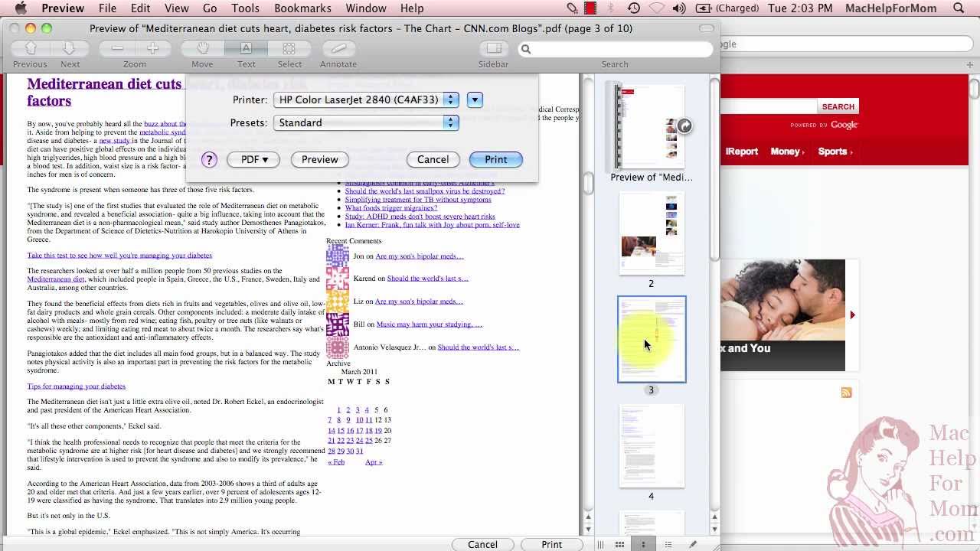Open the 'Apr »' calendar link

(374, 462)
